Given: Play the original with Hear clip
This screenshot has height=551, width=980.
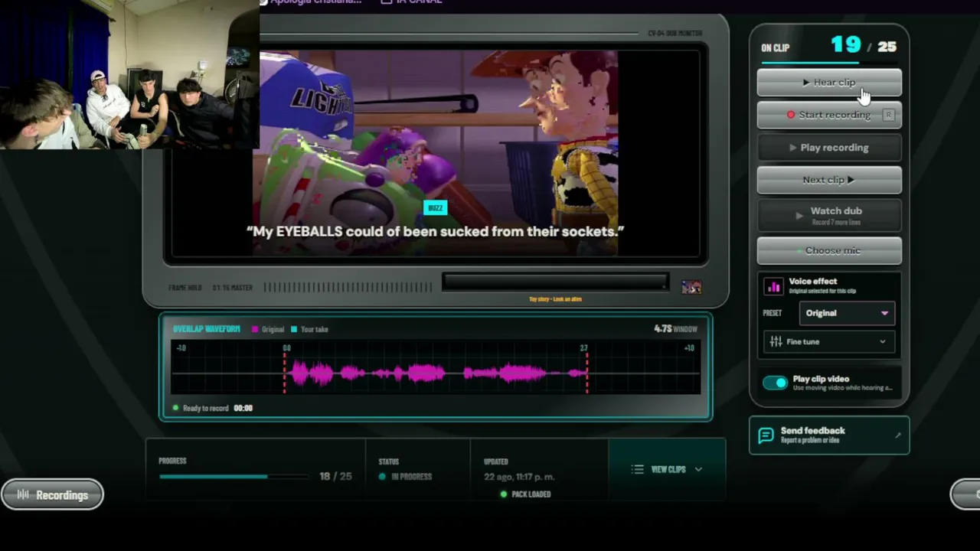Looking at the screenshot, I should [829, 83].
